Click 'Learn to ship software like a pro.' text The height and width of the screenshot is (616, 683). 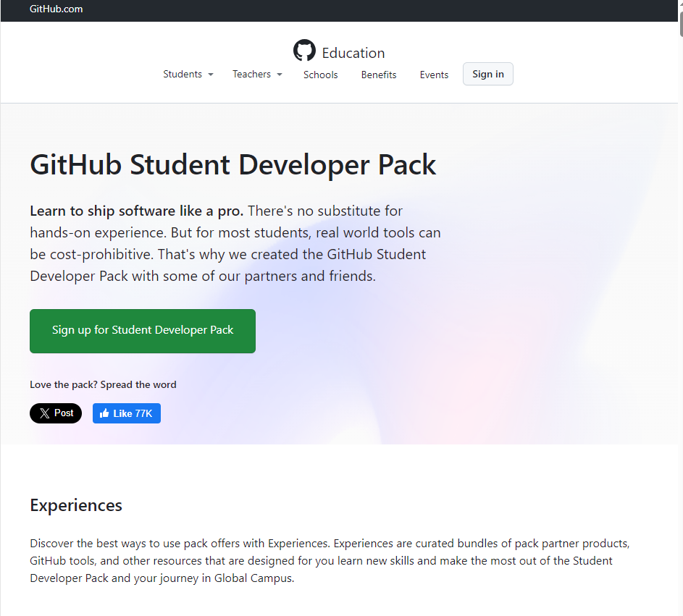[136, 211]
